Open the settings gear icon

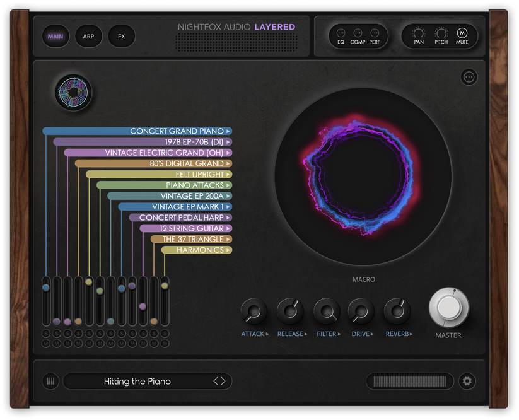point(468,381)
